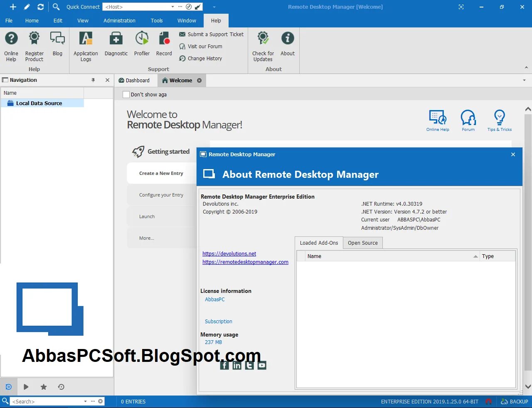Click into the Search input field
Screen dimensions: 532x408
coord(47,401)
